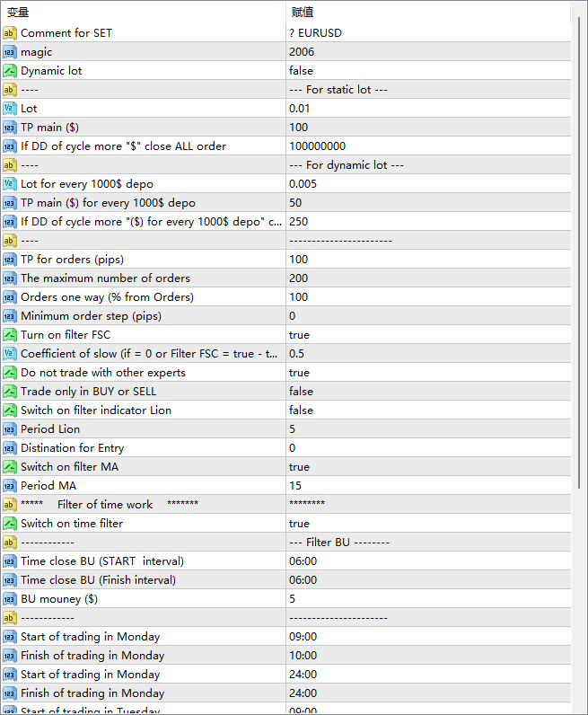Click the 'Filter of time work' separator label
The image size is (588, 715).
coord(110,505)
